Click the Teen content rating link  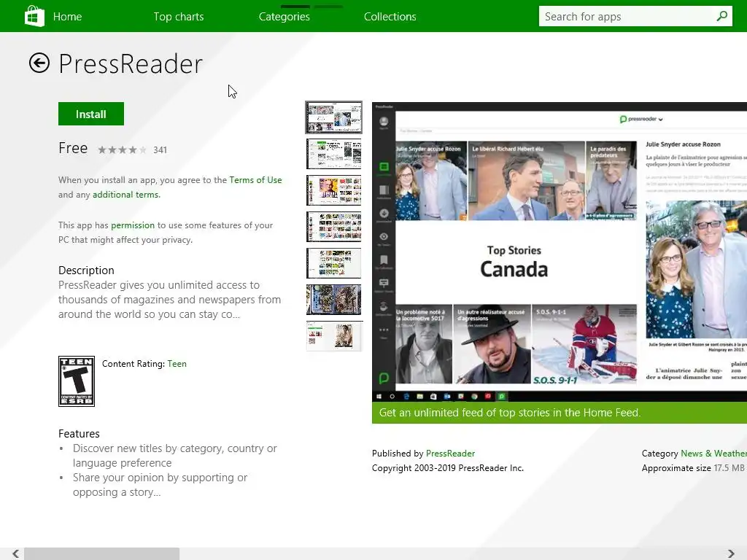tap(177, 364)
